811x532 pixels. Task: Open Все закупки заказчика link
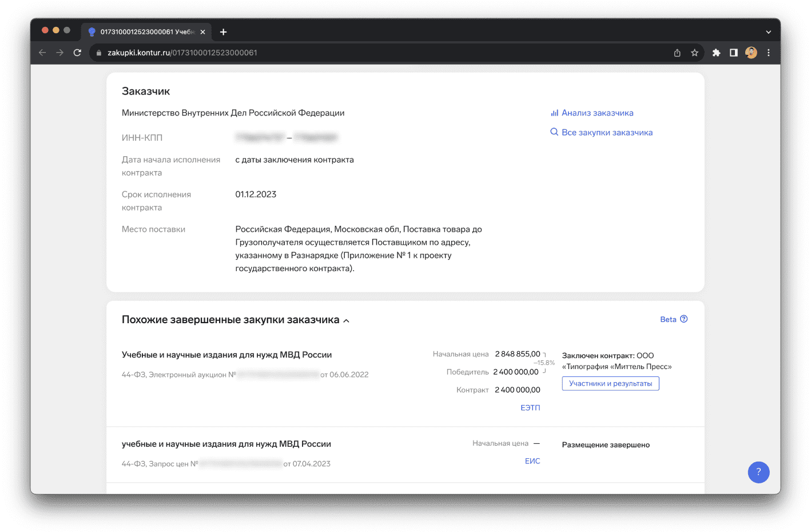606,133
